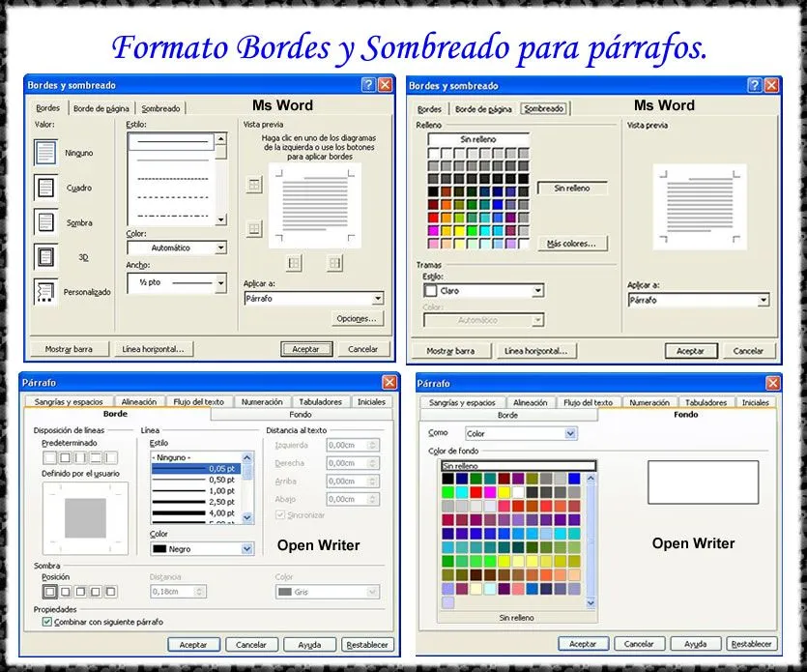Choose fourth Predeterminado line arrangement
This screenshot has height=672, width=807.
(x=96, y=457)
